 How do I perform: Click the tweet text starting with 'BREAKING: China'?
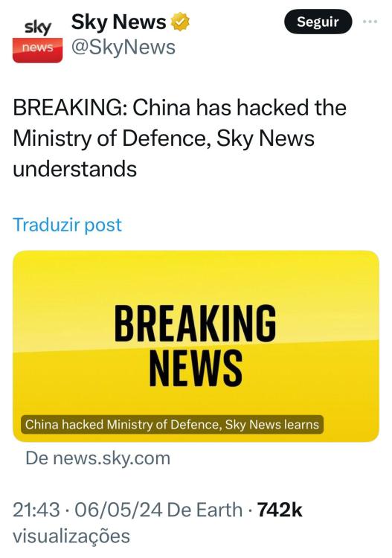pyautogui.click(x=180, y=138)
